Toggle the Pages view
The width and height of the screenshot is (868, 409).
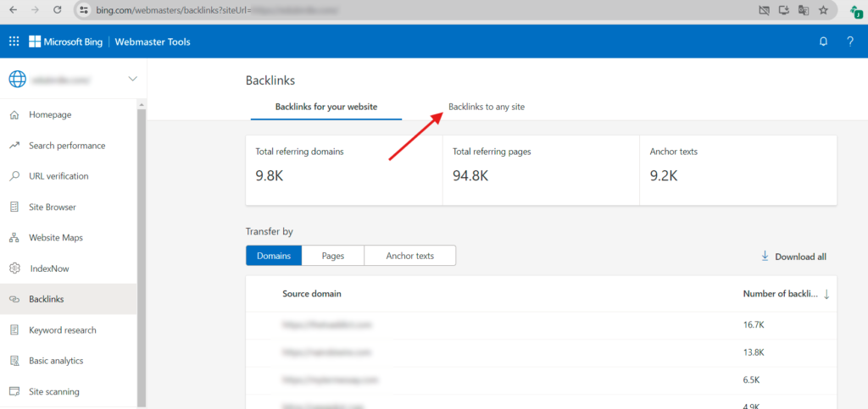pos(332,256)
